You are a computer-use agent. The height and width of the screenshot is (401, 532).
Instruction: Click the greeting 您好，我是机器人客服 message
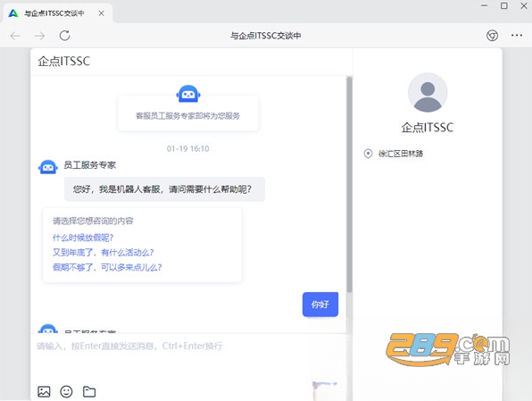(164, 189)
